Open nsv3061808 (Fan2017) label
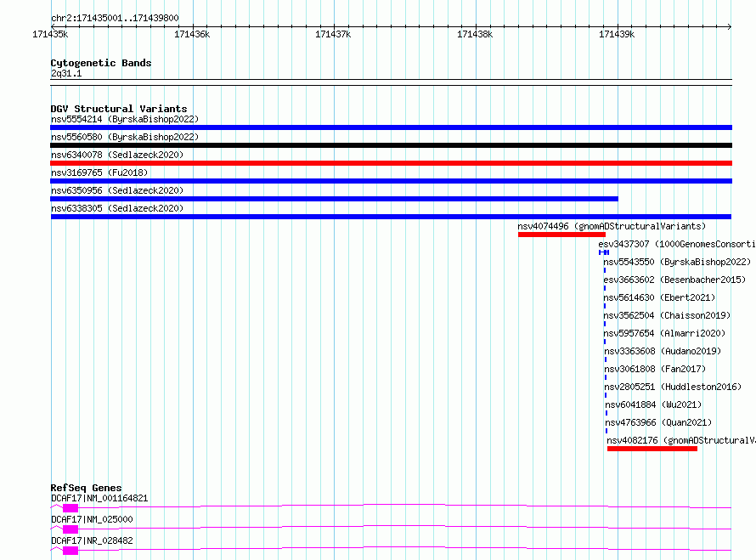The image size is (756, 560). click(655, 369)
